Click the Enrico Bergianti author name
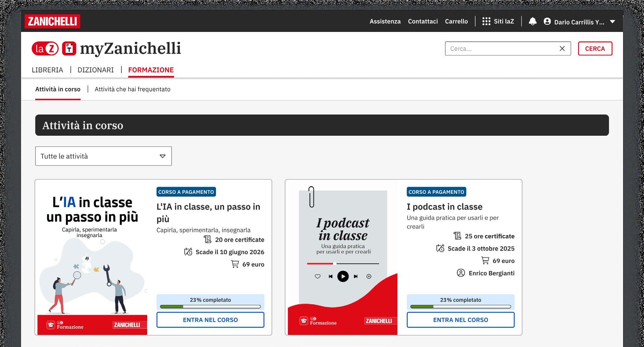Viewport: 644px width, 347px height. click(x=491, y=273)
